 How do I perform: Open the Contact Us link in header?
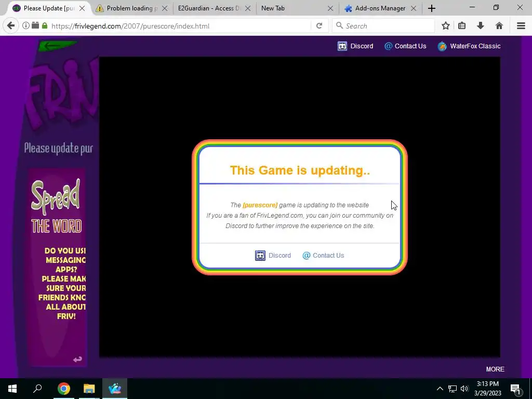pyautogui.click(x=410, y=46)
